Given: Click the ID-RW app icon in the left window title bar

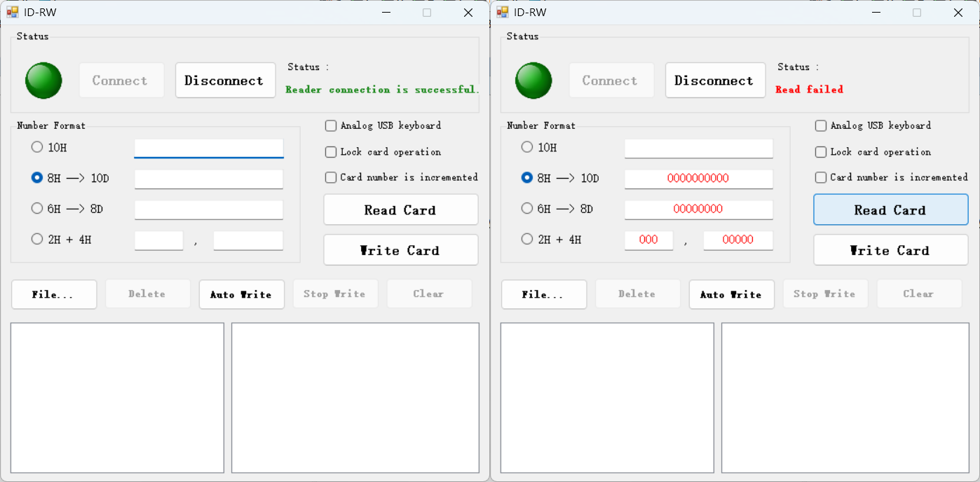Looking at the screenshot, I should click(12, 12).
